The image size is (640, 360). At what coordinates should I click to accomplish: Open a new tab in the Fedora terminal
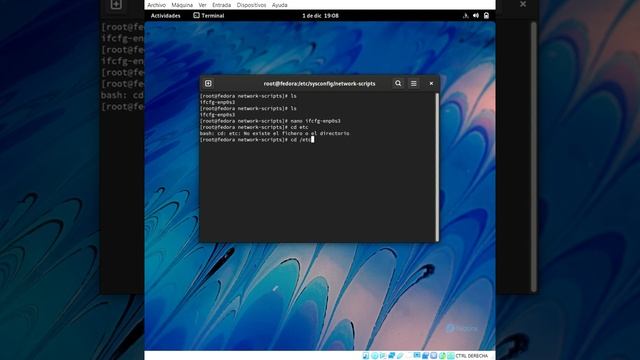pos(208,83)
